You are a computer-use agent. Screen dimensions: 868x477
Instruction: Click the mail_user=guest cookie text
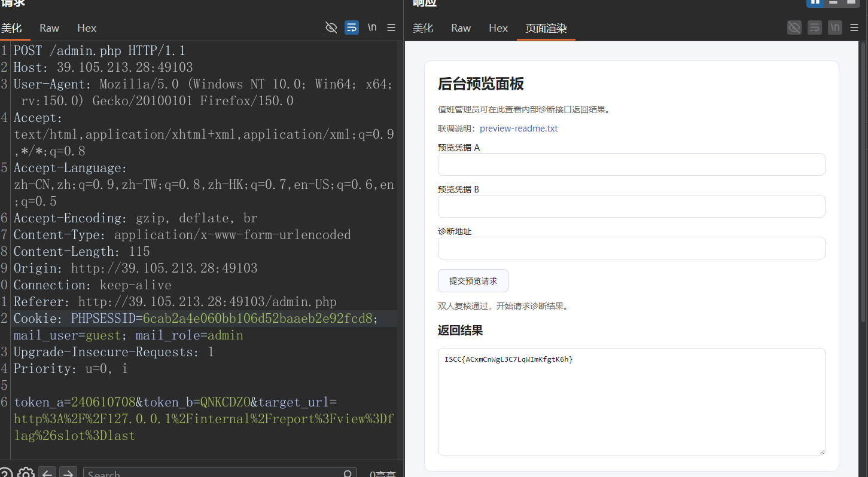[67, 335]
